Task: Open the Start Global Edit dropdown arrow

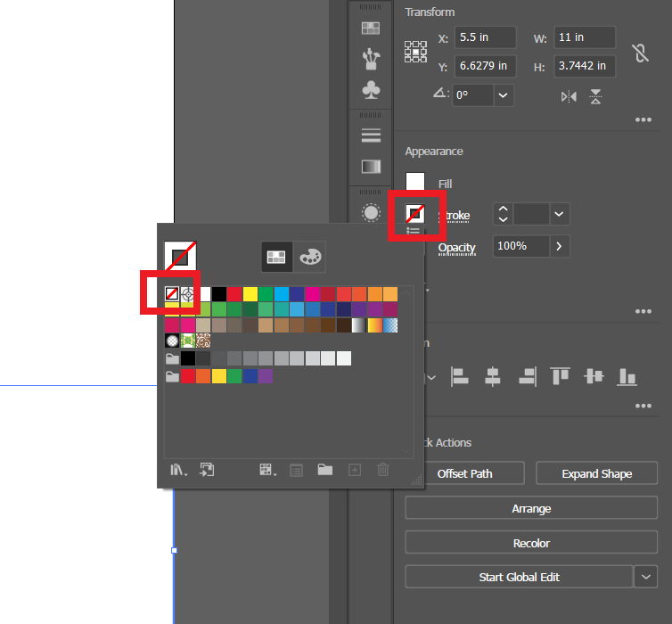Action: tap(646, 577)
